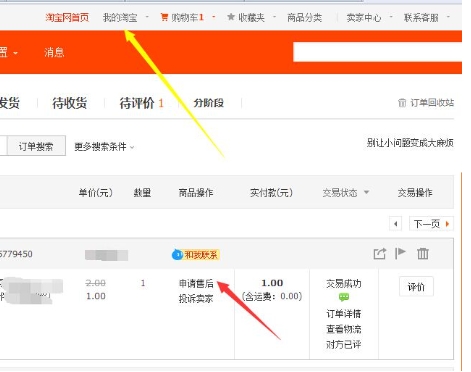Image resolution: width=471 pixels, height=372 pixels.
Task: Open 我的淘宝 menu
Action: point(120,17)
